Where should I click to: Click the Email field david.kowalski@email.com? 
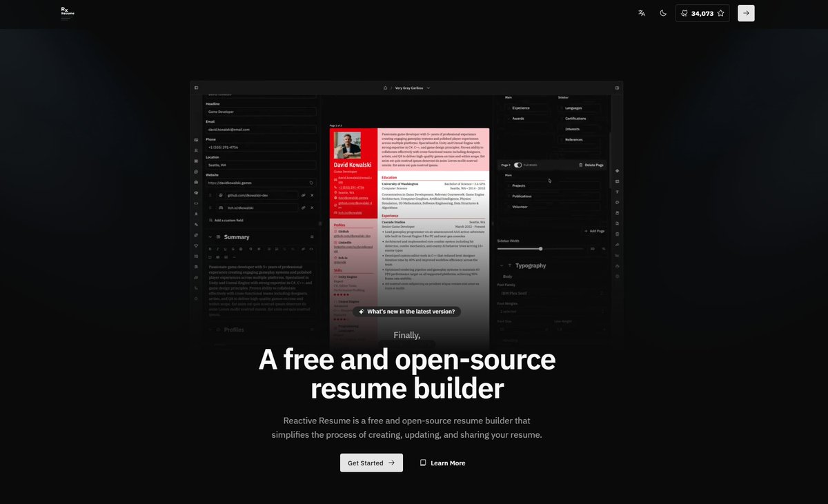261,129
